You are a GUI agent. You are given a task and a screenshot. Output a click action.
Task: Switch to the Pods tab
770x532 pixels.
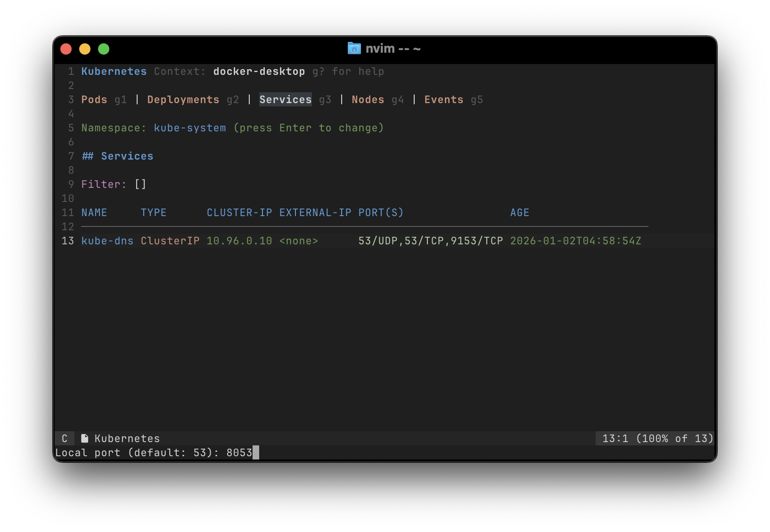click(94, 100)
